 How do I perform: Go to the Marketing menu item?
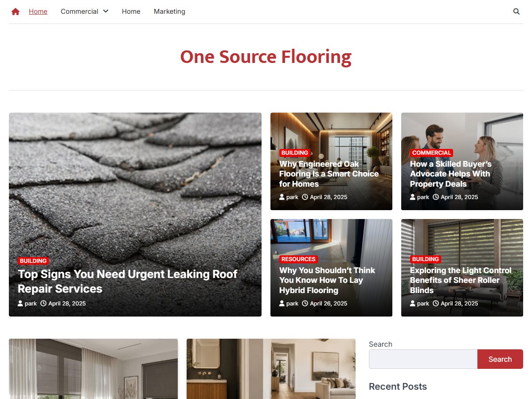click(169, 12)
